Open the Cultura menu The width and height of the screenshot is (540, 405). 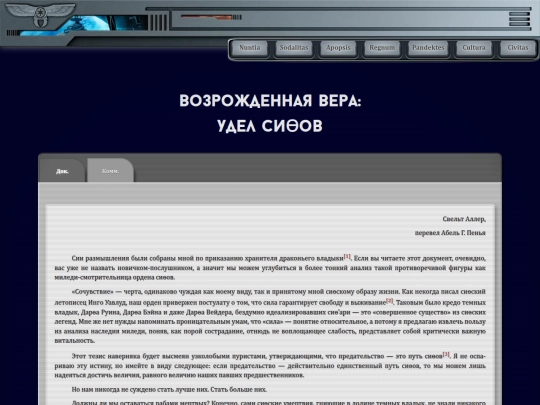pos(474,48)
